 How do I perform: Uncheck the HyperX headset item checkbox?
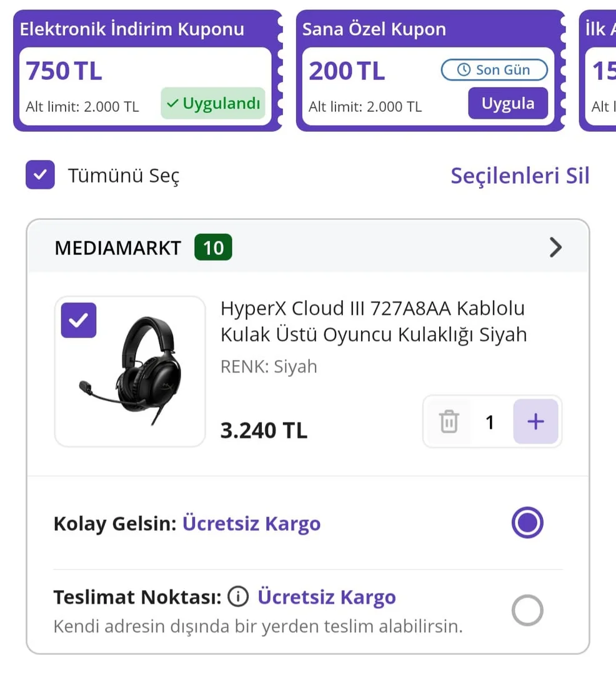point(79,321)
